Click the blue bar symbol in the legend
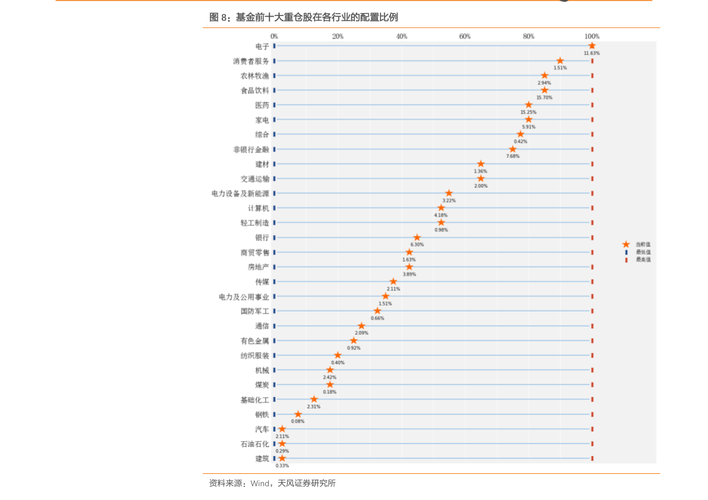Image resolution: width=708 pixels, height=500 pixels. pos(626,252)
